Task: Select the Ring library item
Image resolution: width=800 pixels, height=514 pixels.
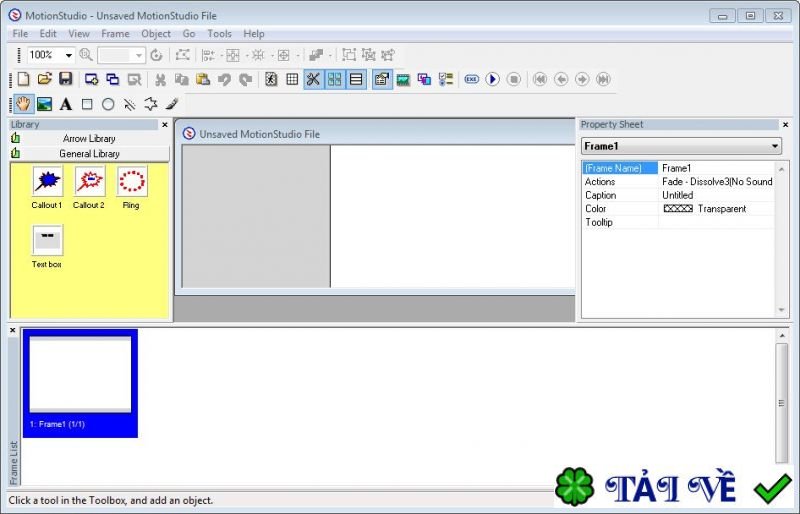Action: point(131,187)
